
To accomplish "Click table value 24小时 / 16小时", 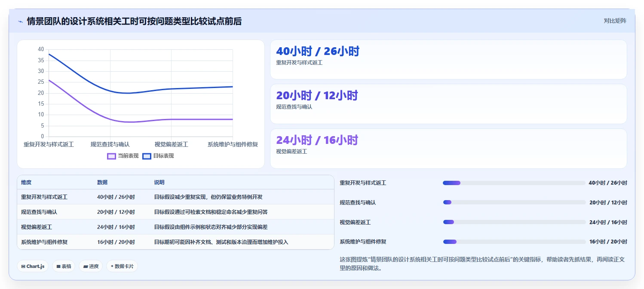I will (x=116, y=227).
